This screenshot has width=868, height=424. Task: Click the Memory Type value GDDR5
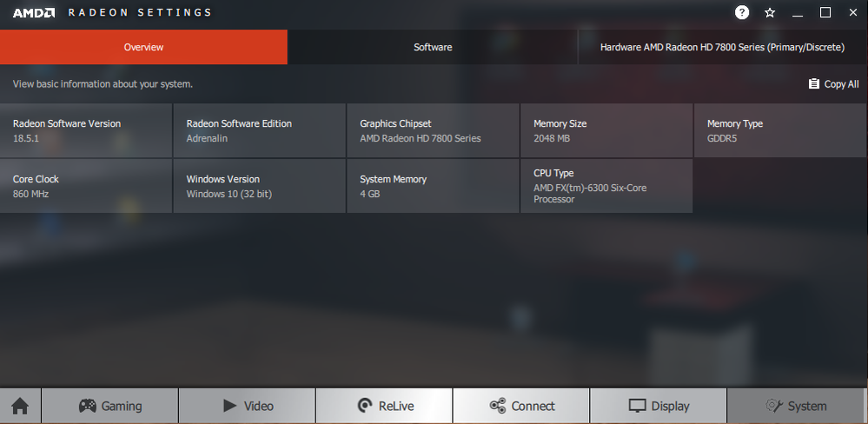coord(722,138)
